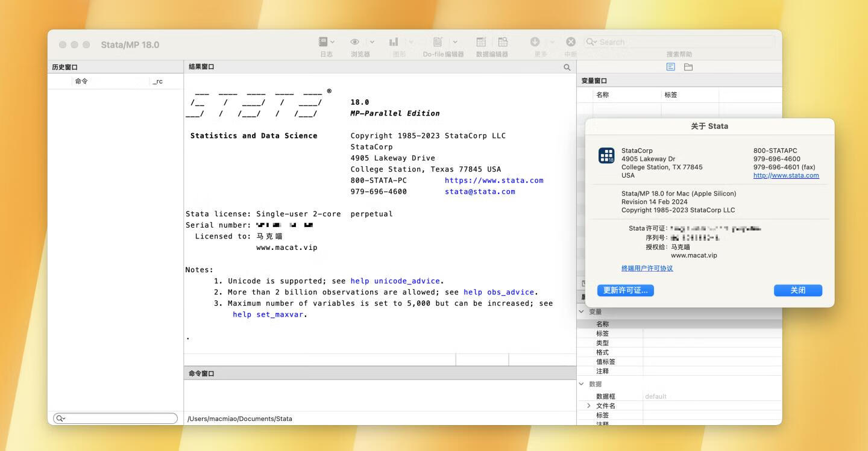868x451 pixels.
Task: Open dropdown arrow next to Log icon
Action: tap(332, 42)
